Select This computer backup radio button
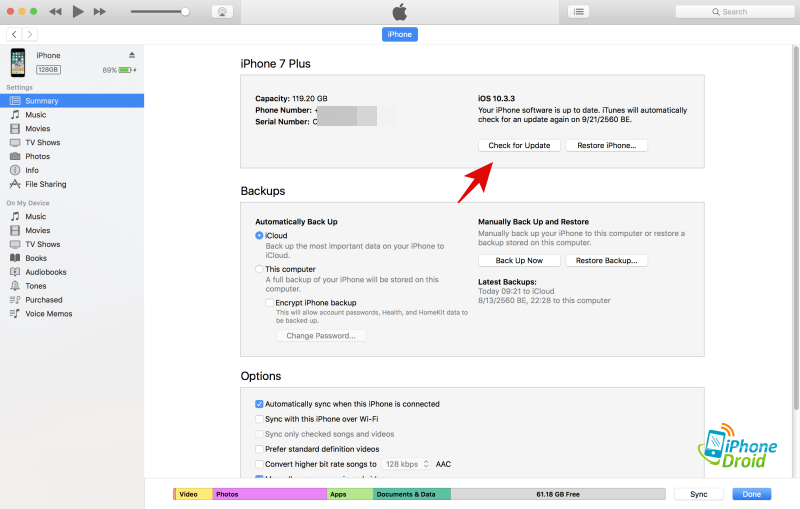Viewport: 800px width, 509px height. (x=259, y=269)
